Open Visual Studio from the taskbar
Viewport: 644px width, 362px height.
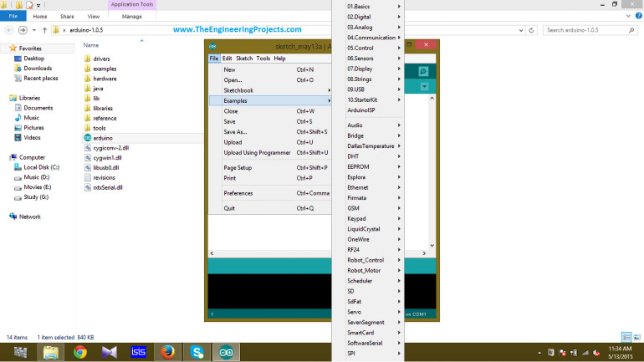click(109, 351)
